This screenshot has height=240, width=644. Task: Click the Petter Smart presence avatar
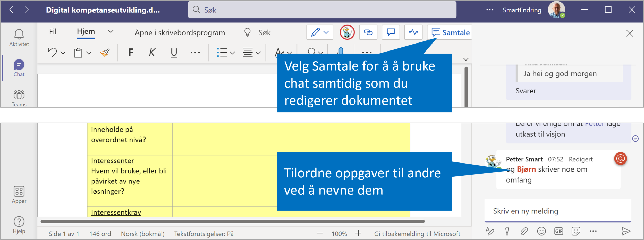click(x=347, y=32)
